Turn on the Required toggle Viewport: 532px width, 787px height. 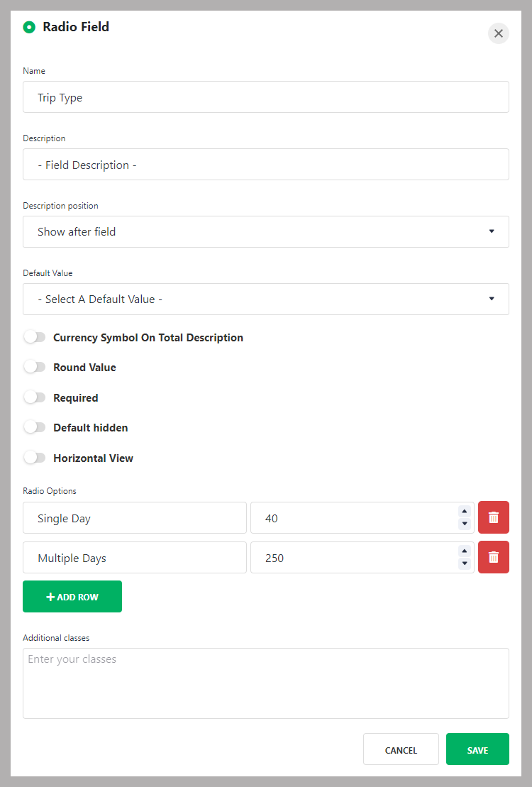tap(35, 397)
